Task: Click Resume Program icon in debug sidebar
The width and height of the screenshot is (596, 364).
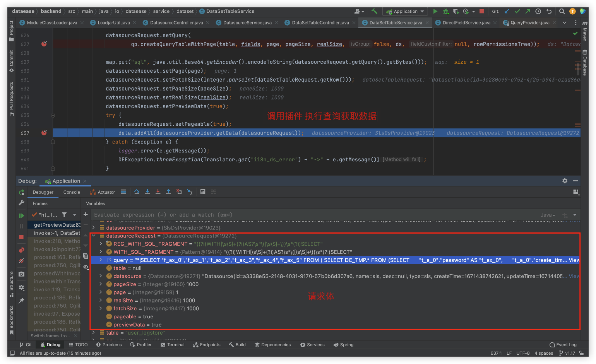Action: (x=22, y=215)
